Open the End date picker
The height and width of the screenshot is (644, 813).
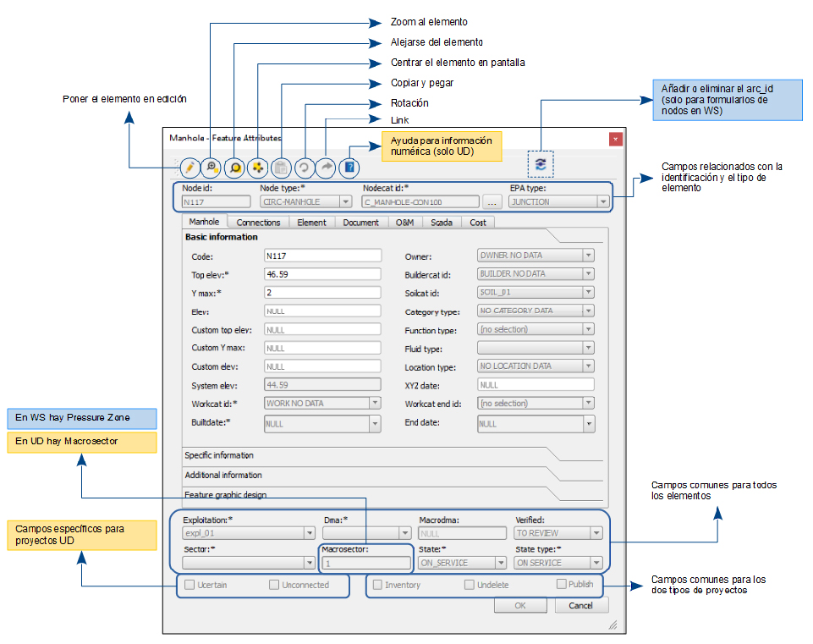click(536, 424)
